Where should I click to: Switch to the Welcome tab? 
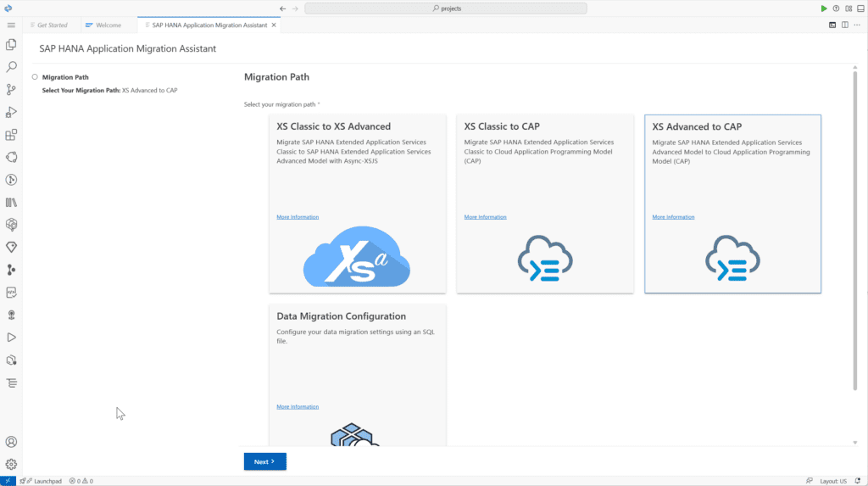(x=108, y=25)
